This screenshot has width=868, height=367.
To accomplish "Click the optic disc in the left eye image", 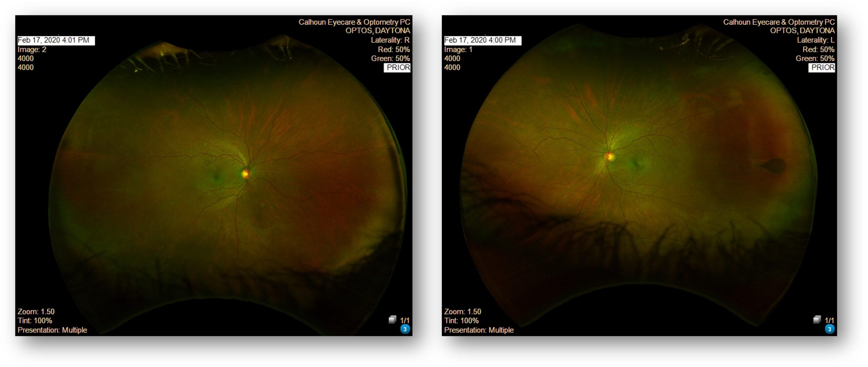I will (610, 157).
